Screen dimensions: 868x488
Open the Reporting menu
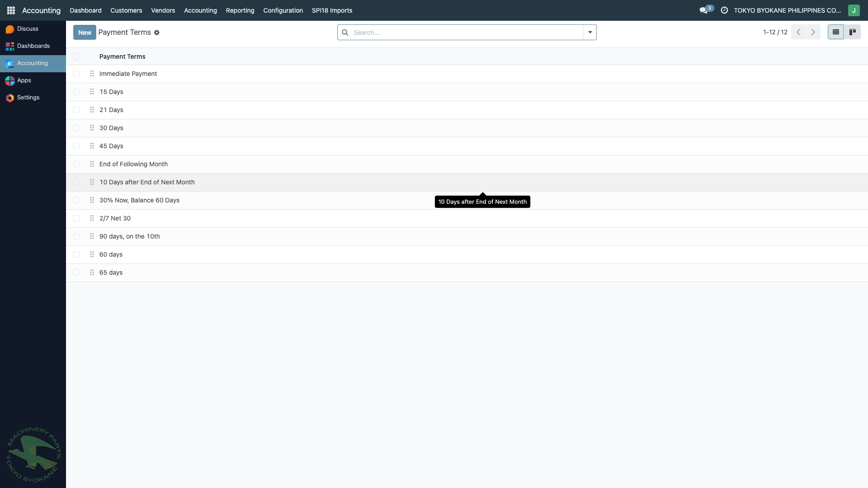coord(240,10)
